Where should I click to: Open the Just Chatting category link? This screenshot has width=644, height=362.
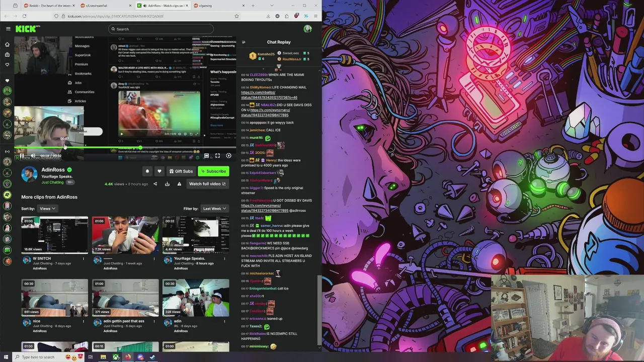[52, 183]
